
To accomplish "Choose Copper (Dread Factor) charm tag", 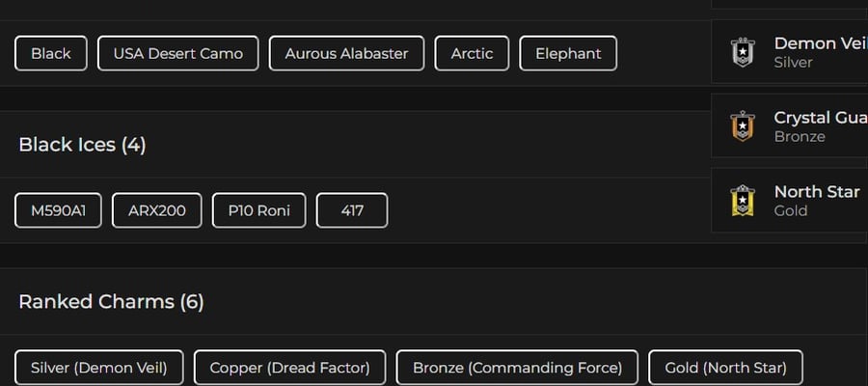I will (289, 368).
